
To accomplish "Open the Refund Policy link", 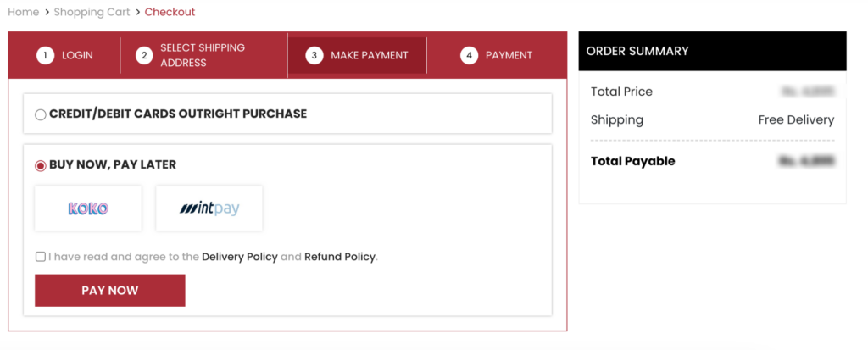I will [x=339, y=257].
